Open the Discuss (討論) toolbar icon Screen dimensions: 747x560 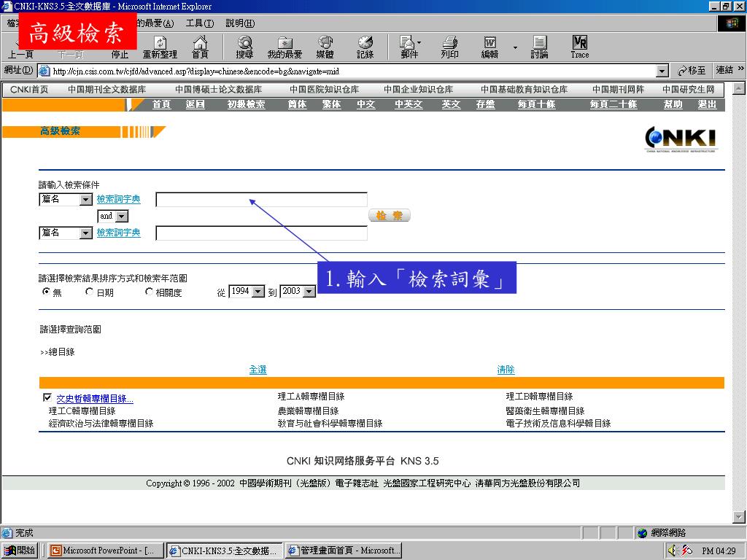click(x=539, y=47)
